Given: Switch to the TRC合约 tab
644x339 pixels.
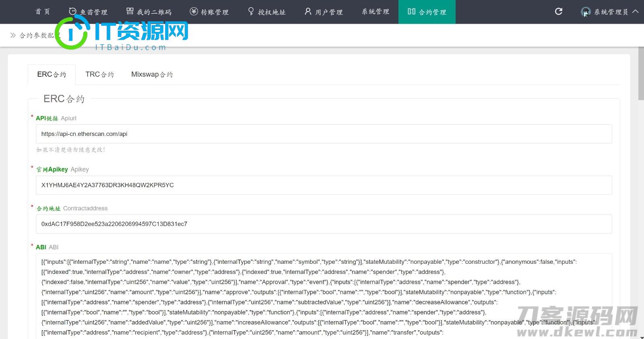Looking at the screenshot, I should tap(99, 74).
